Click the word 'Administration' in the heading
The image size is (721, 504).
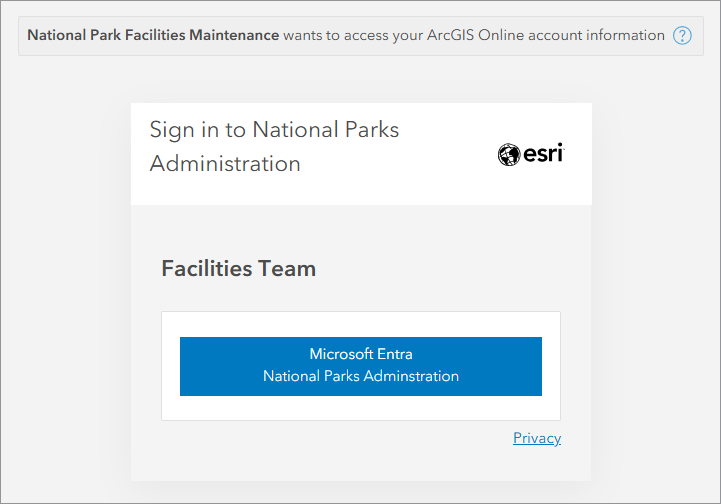pos(225,163)
